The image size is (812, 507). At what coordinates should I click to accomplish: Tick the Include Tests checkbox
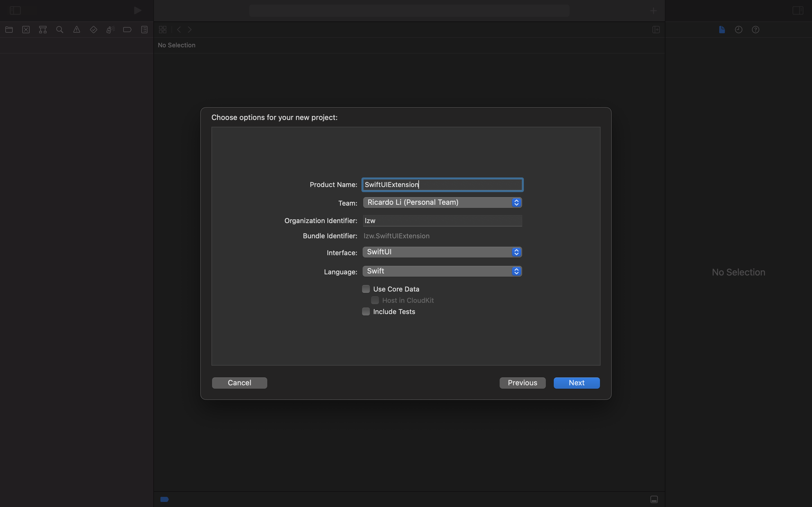[366, 312]
